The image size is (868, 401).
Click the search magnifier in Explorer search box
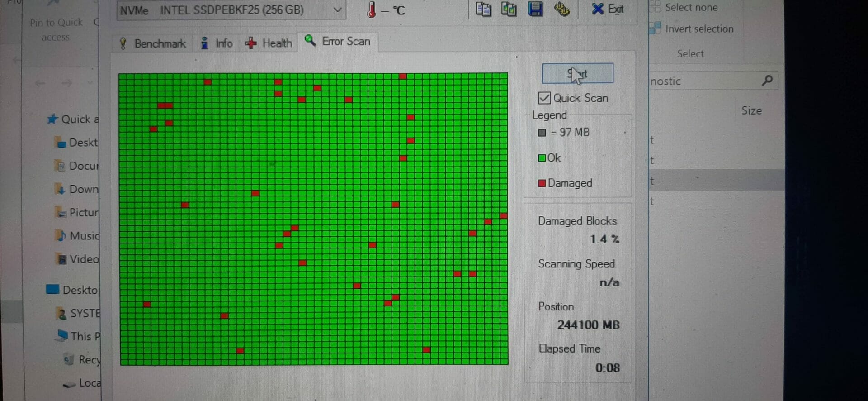(x=767, y=81)
